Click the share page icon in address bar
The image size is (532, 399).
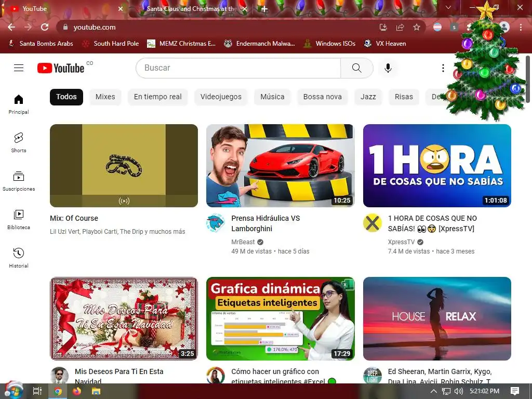(400, 27)
